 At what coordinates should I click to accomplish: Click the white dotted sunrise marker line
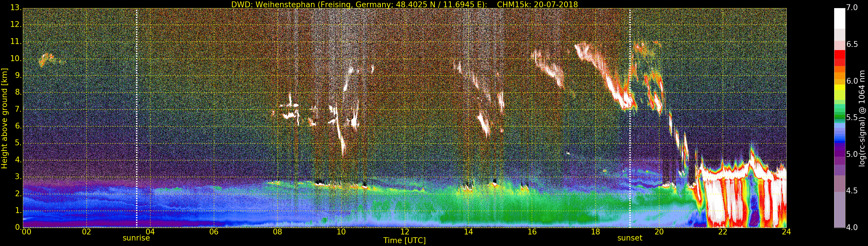[137, 118]
